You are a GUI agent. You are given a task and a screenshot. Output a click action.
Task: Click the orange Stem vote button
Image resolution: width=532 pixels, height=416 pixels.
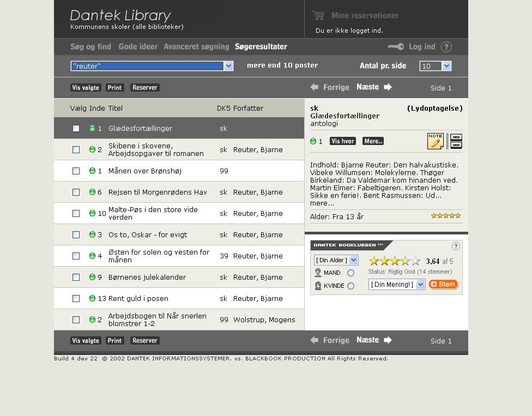click(444, 285)
